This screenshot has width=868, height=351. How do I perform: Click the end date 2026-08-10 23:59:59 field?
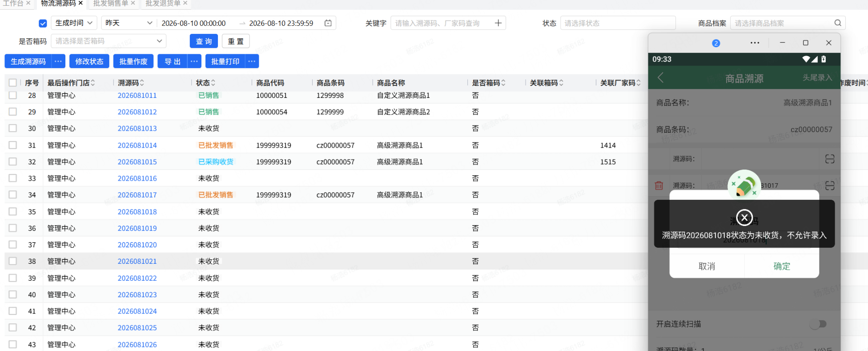click(281, 23)
